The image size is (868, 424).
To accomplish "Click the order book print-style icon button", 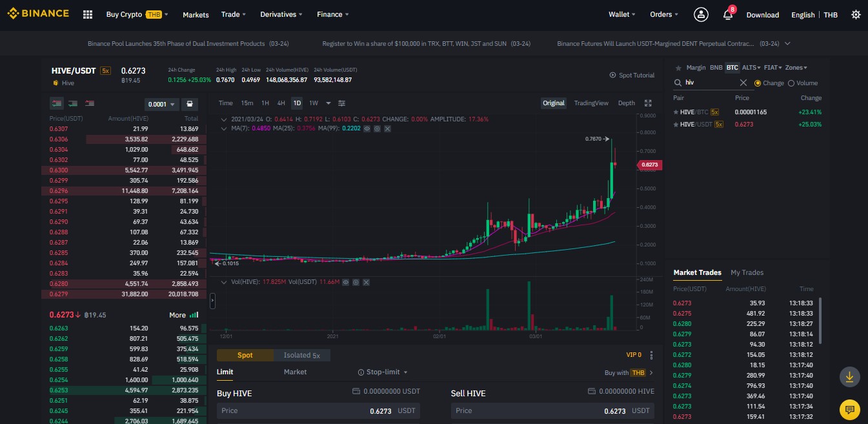I will (x=189, y=104).
